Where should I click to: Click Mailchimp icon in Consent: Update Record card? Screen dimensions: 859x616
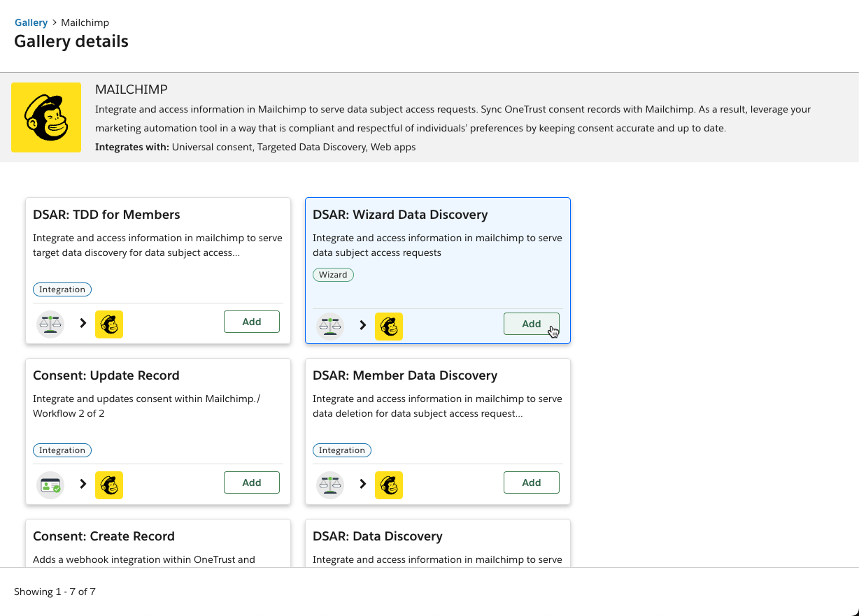coord(109,485)
